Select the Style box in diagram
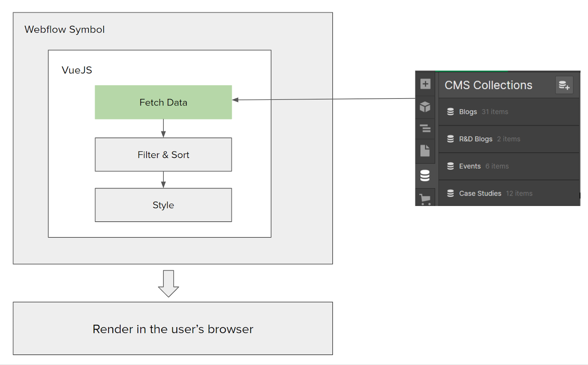 (164, 205)
